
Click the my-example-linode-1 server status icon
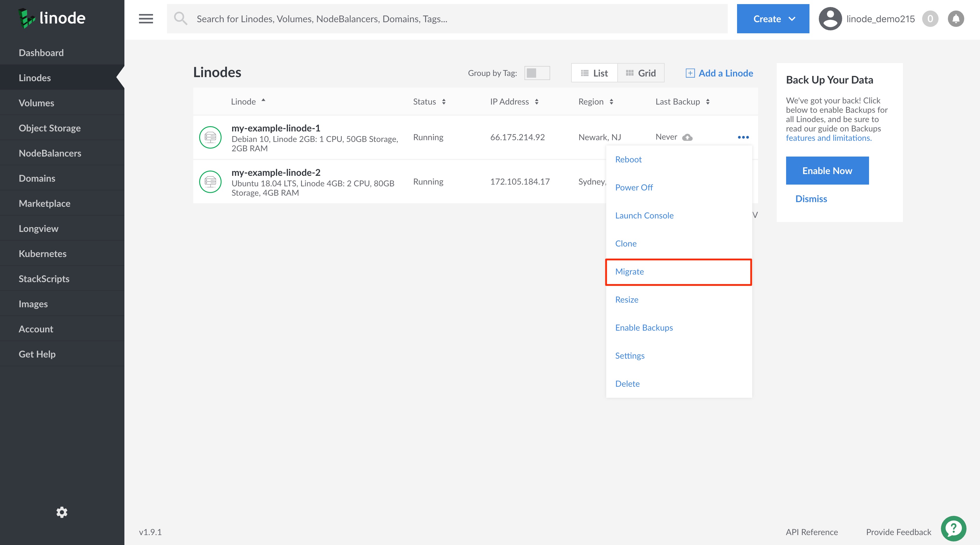pos(210,137)
